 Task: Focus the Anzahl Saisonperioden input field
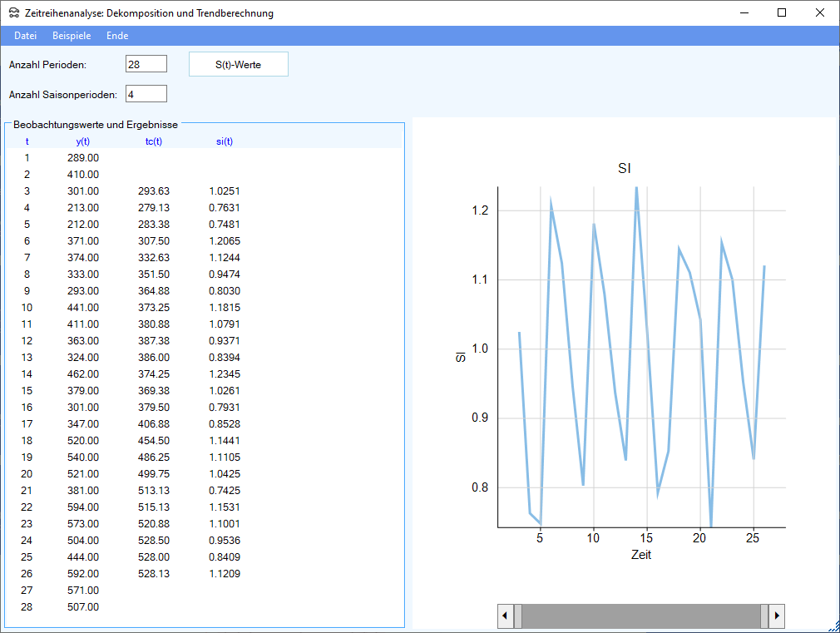(x=146, y=94)
